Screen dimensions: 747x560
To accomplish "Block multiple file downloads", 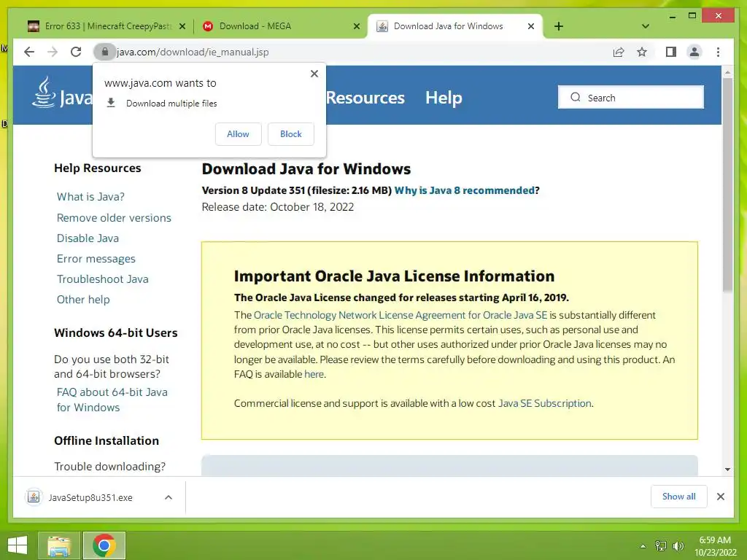I will tap(290, 134).
